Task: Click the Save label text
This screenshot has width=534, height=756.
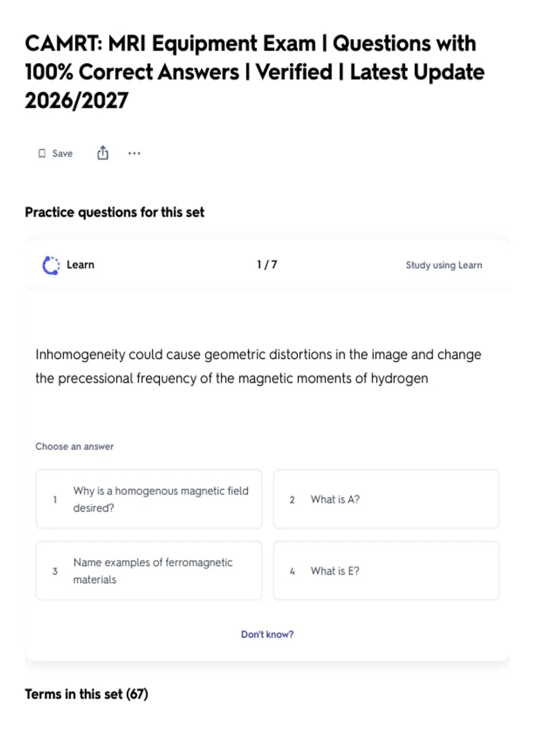Action: tap(62, 153)
